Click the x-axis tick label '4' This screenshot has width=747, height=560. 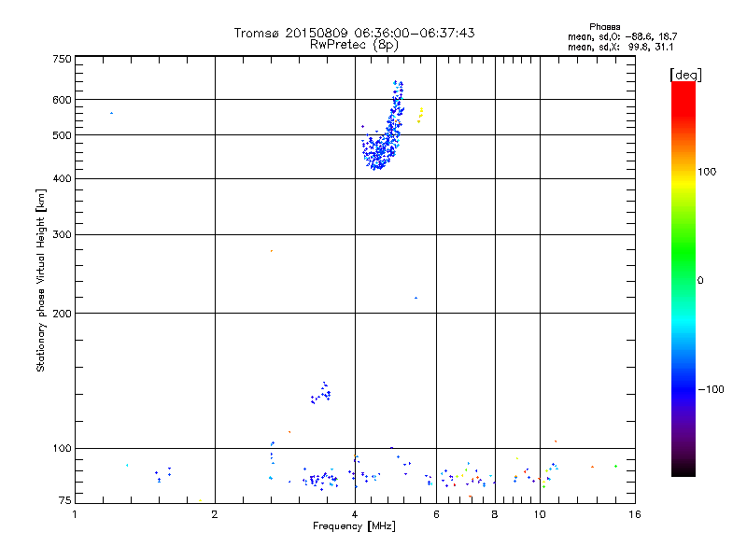[355, 514]
